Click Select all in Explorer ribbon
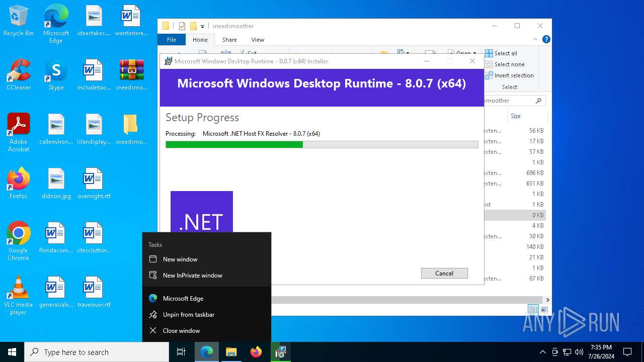 501,53
